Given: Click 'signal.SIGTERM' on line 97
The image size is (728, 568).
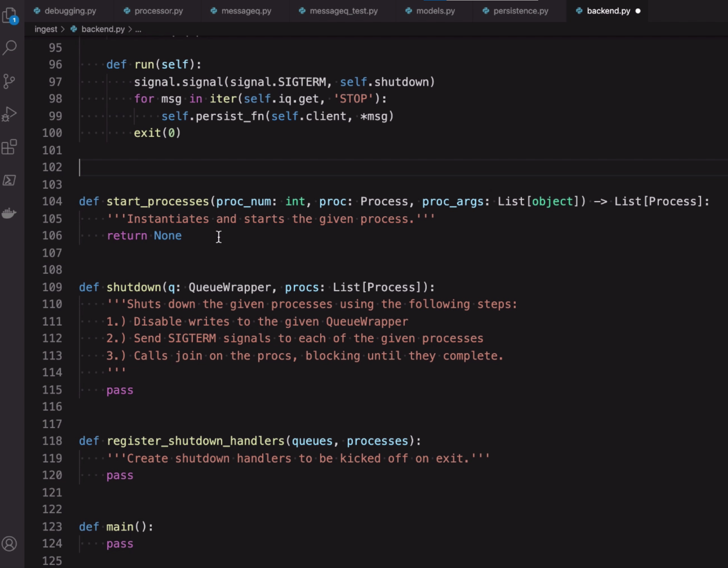Looking at the screenshot, I should (278, 82).
